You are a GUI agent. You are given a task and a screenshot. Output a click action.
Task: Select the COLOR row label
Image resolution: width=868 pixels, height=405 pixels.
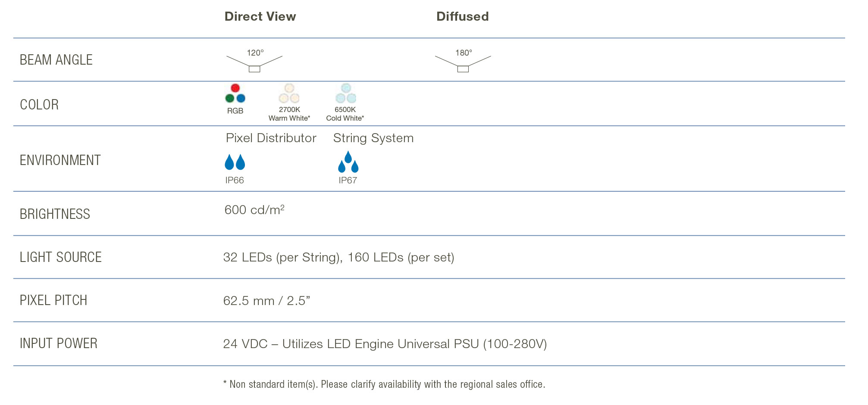(39, 105)
